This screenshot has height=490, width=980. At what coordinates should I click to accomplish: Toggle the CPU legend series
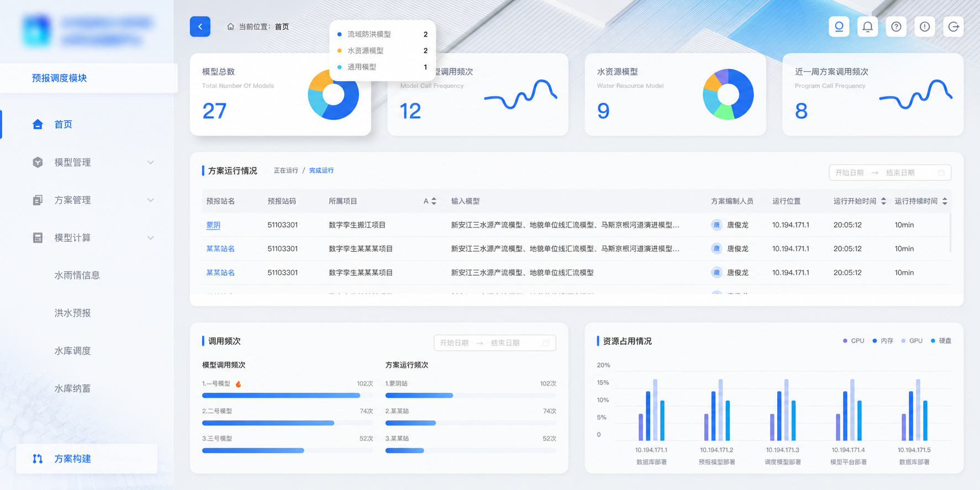[853, 341]
